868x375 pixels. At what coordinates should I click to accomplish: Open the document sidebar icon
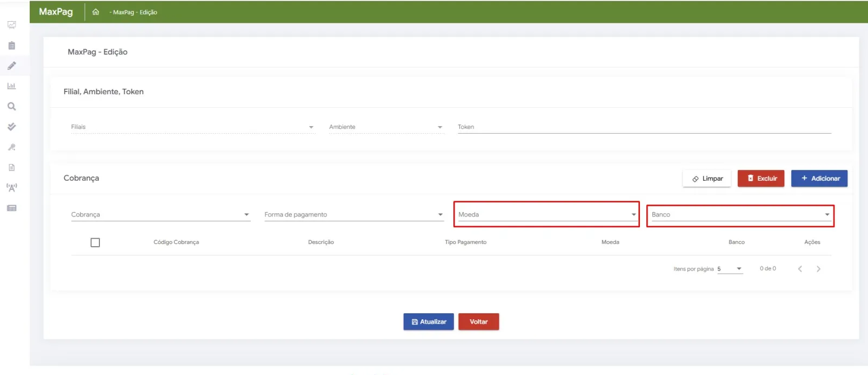pyautogui.click(x=11, y=168)
